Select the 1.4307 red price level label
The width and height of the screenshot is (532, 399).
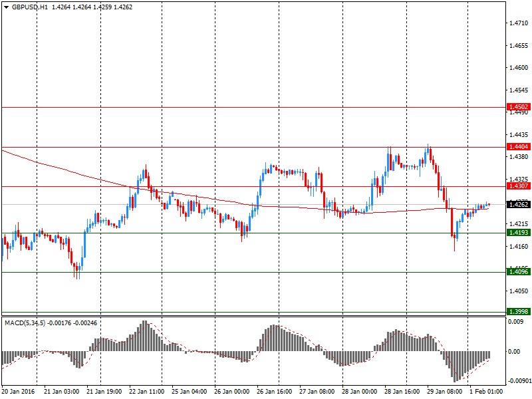click(519, 186)
